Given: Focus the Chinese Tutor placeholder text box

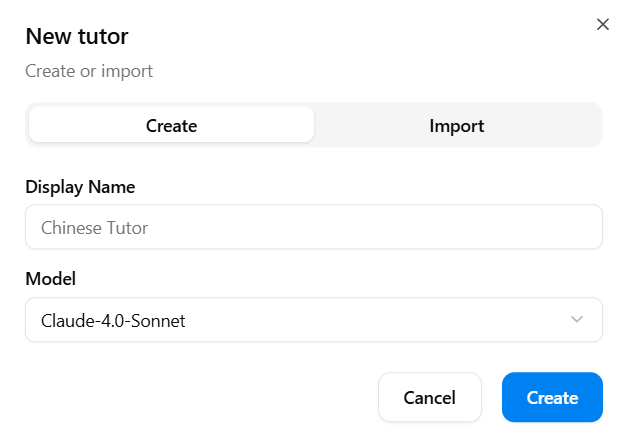Looking at the screenshot, I should click(x=314, y=227).
